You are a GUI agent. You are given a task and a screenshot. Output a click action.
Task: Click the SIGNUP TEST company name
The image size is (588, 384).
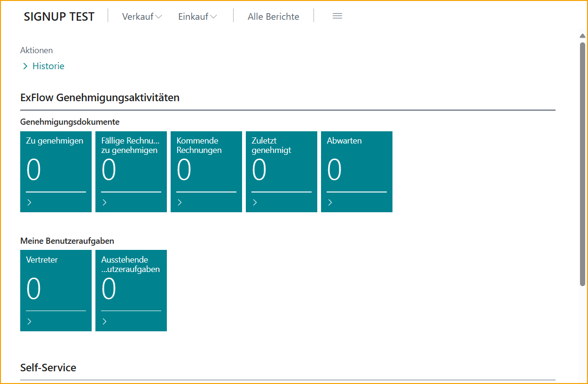[59, 16]
